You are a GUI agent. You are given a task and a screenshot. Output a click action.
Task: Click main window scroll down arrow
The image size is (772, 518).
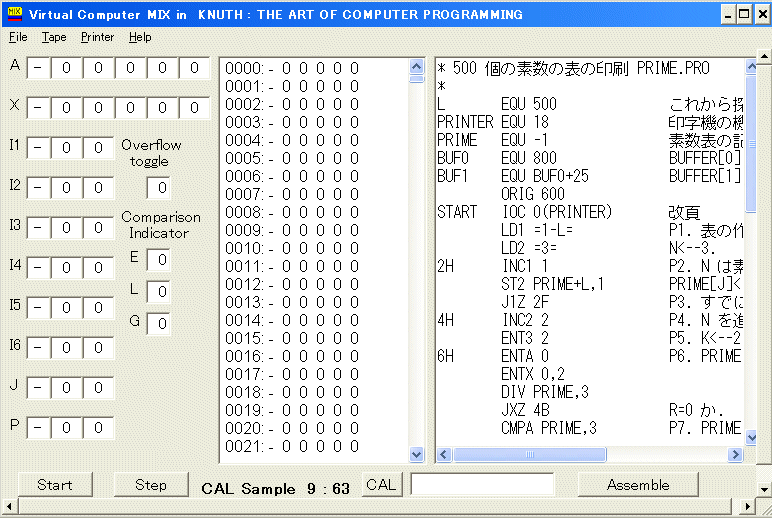764,489
